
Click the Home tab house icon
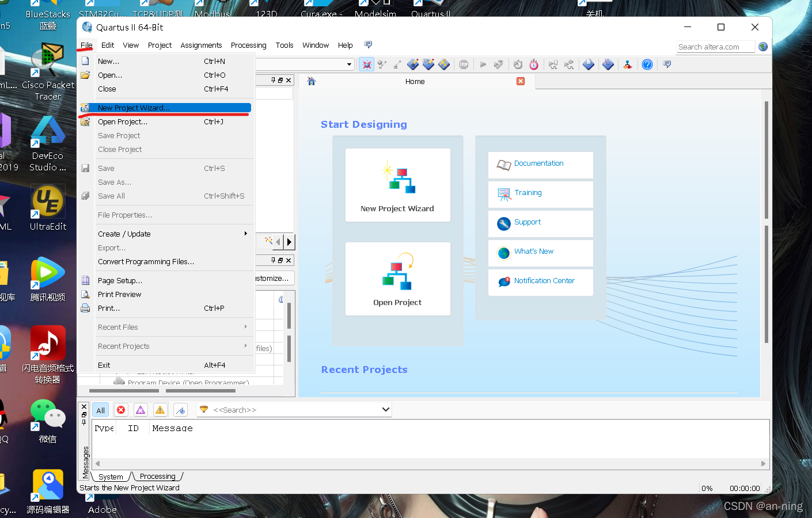[x=312, y=81]
